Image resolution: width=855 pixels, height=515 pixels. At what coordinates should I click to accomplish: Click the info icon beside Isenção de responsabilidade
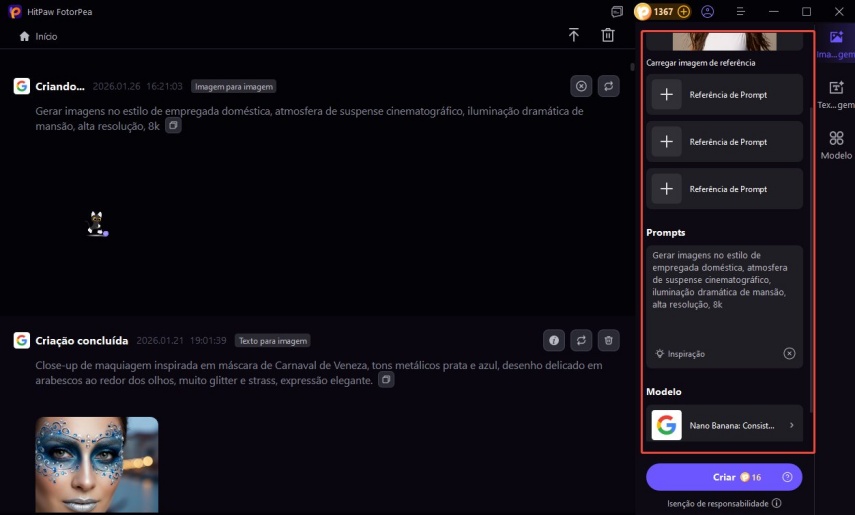776,504
